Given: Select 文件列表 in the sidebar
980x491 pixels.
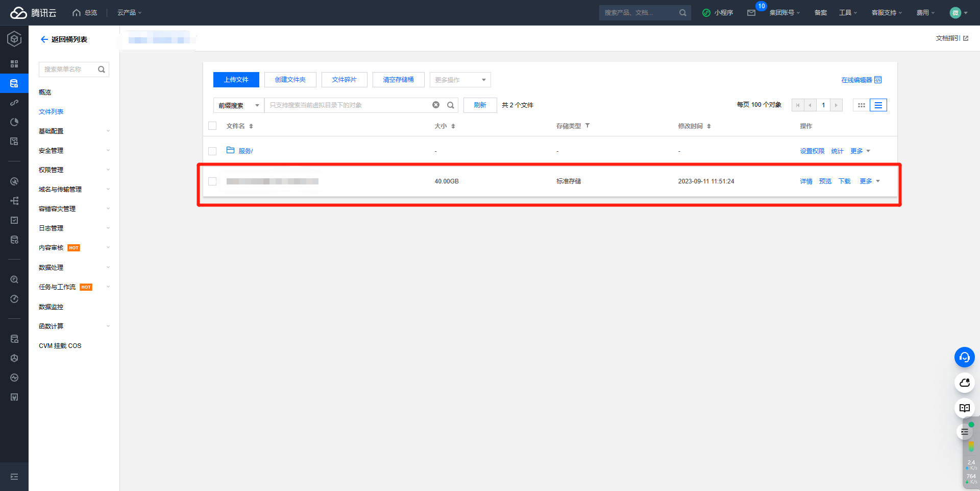Looking at the screenshot, I should (51, 112).
